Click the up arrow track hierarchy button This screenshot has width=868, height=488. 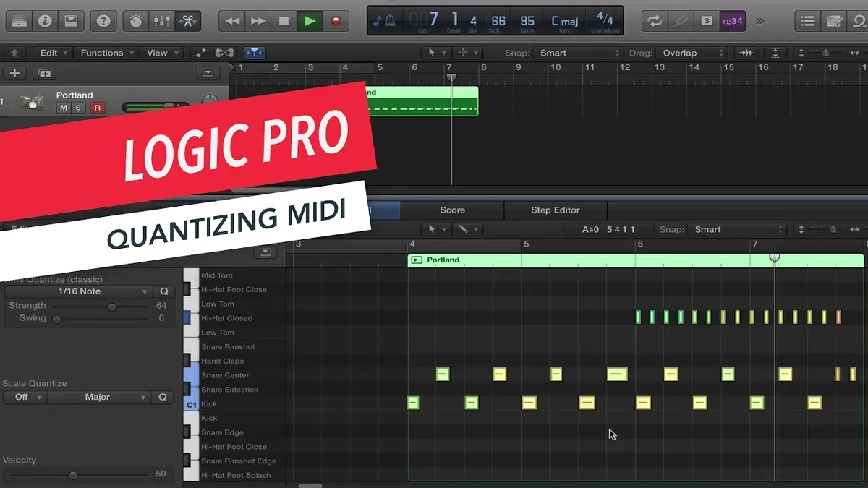coord(14,53)
